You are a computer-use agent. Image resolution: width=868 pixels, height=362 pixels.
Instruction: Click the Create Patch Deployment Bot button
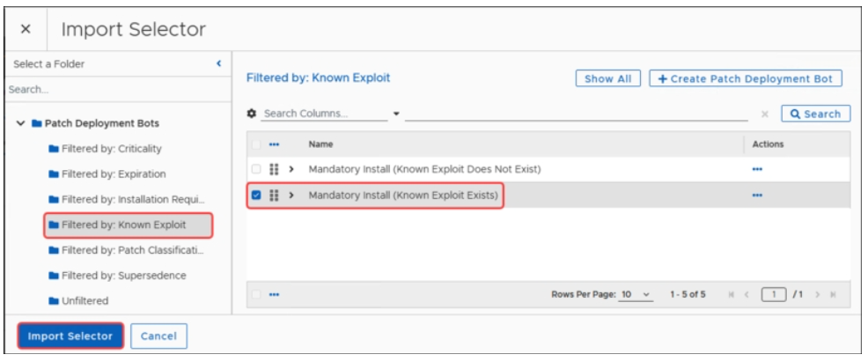click(746, 78)
